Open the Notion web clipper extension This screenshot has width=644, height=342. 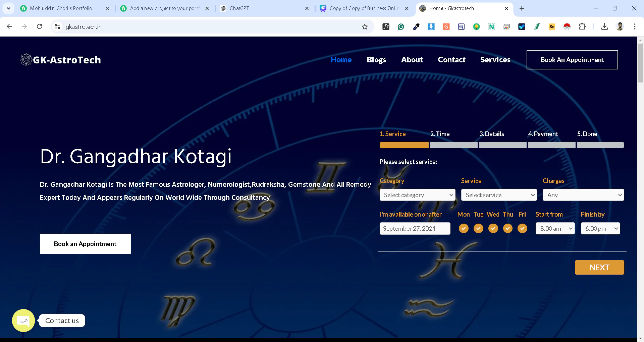pos(491,27)
